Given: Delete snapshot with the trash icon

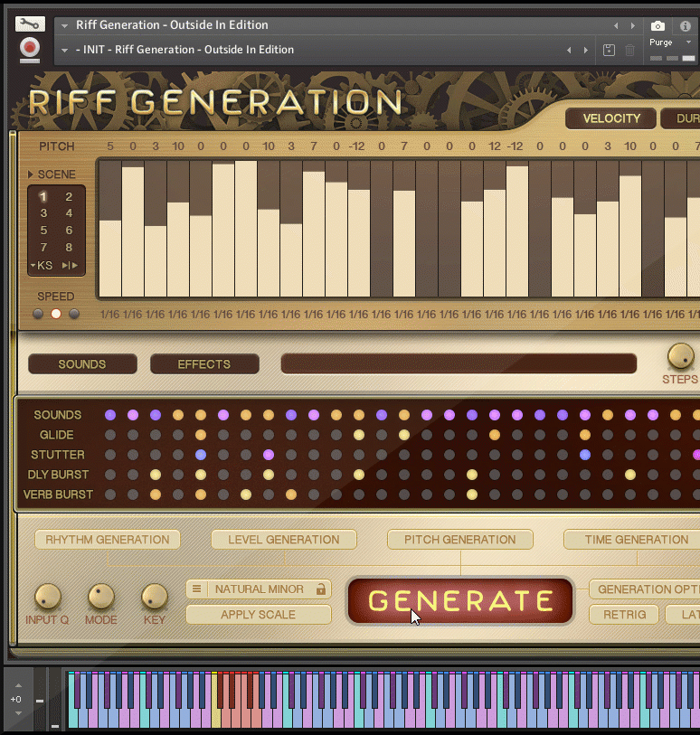Looking at the screenshot, I should [x=629, y=50].
